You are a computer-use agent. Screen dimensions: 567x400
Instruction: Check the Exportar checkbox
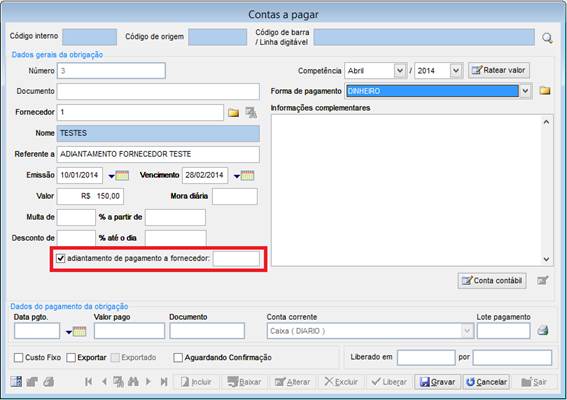(x=71, y=358)
